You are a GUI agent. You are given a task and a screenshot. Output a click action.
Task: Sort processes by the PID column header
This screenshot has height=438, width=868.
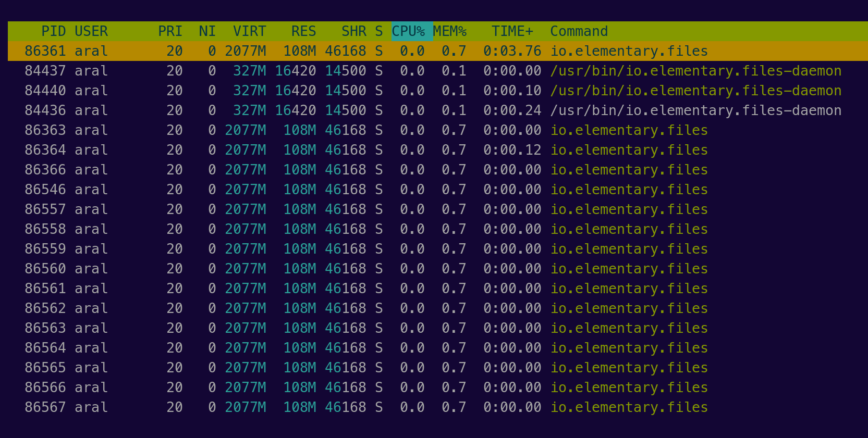click(x=54, y=31)
